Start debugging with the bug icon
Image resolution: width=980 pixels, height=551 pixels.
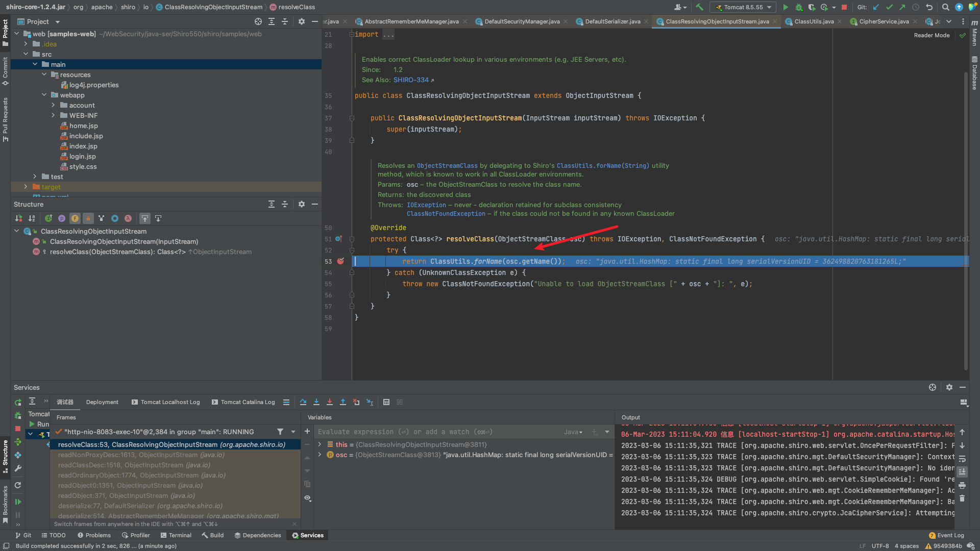799,7
